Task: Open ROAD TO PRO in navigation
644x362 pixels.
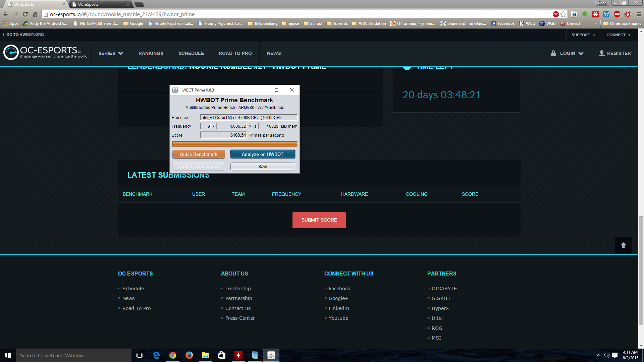Action: coord(235,53)
